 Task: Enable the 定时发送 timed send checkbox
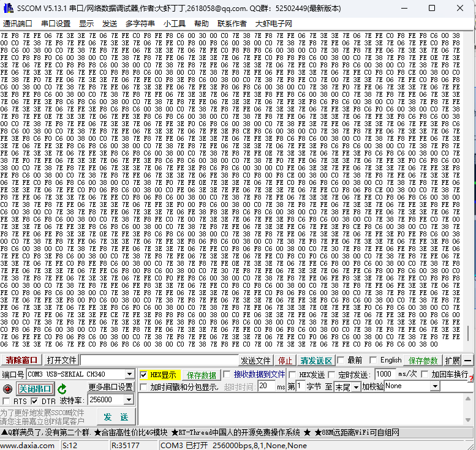point(331,375)
